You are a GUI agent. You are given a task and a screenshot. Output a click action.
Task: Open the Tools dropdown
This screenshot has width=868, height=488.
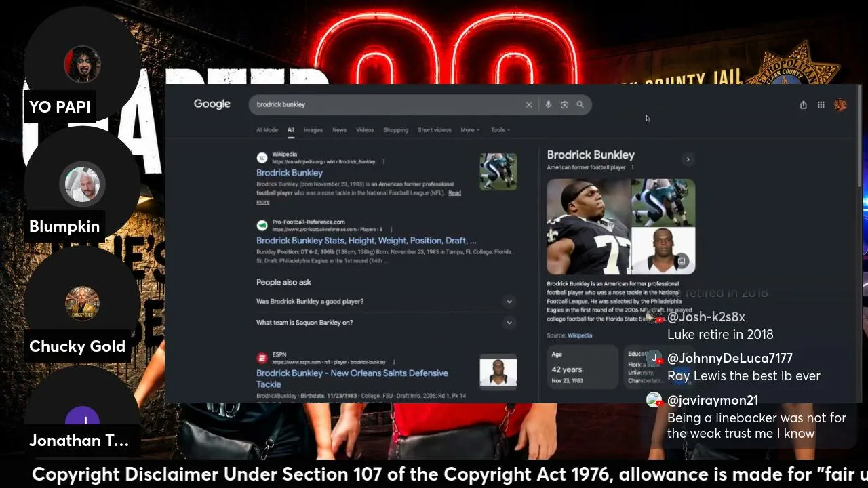pos(500,130)
